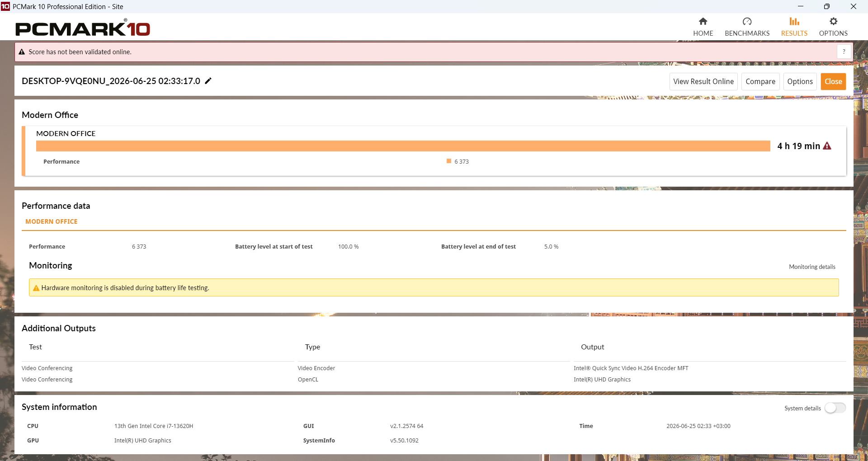Viewport: 868px width, 461px height.
Task: Click the orange Modern Office battery bar
Action: tap(403, 146)
